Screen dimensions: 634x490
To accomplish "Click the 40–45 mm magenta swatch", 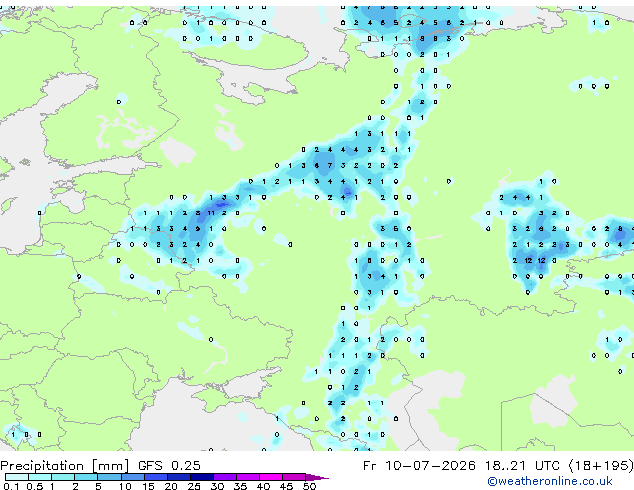I will pyautogui.click(x=271, y=477).
